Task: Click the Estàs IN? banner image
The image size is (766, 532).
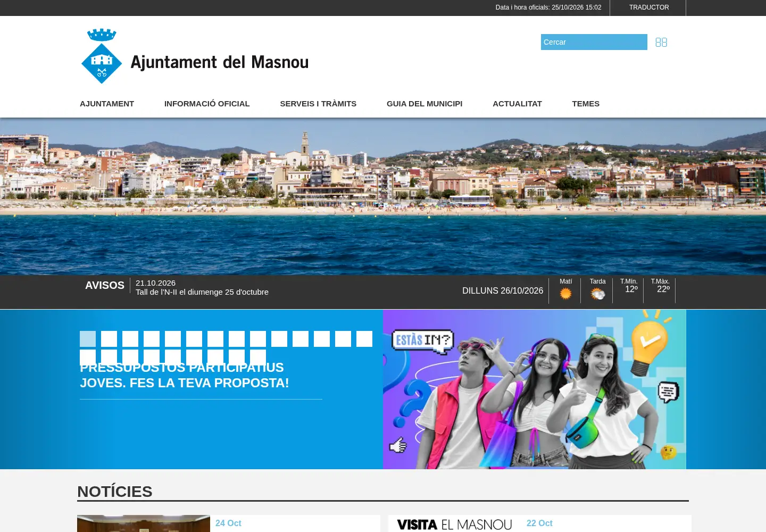Action: coord(535,389)
